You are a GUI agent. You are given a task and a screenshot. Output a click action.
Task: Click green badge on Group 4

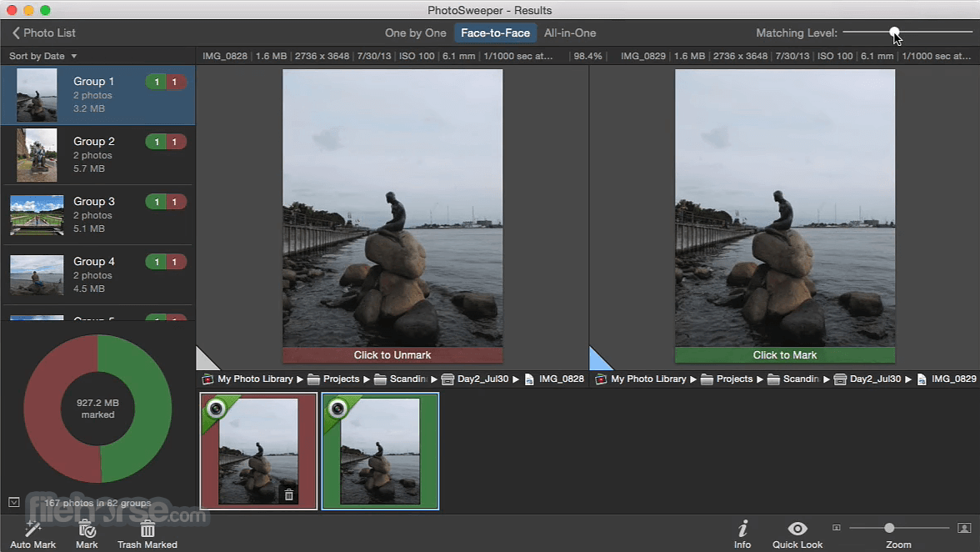coord(157,262)
